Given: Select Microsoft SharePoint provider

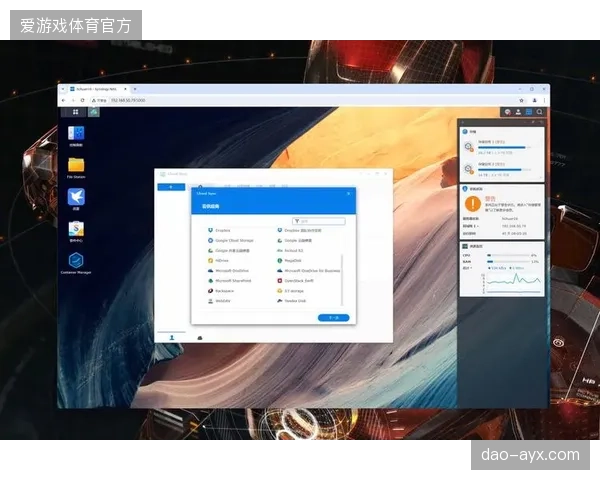Looking at the screenshot, I should point(230,281).
